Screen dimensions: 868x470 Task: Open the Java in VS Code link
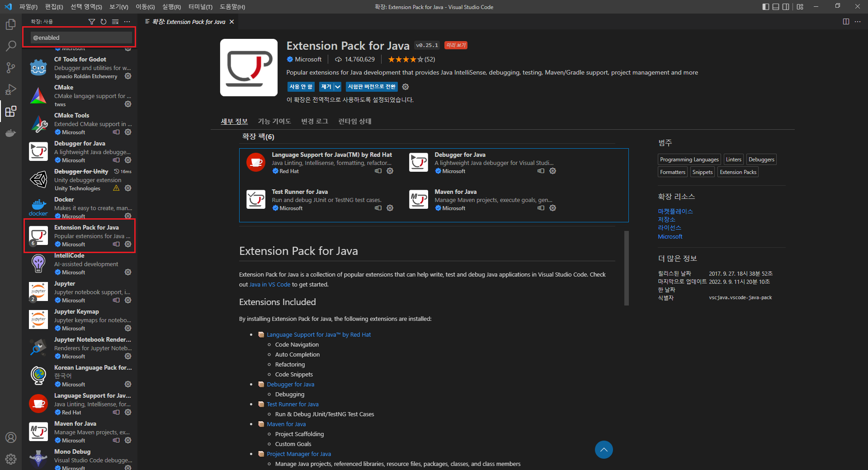[x=270, y=284]
